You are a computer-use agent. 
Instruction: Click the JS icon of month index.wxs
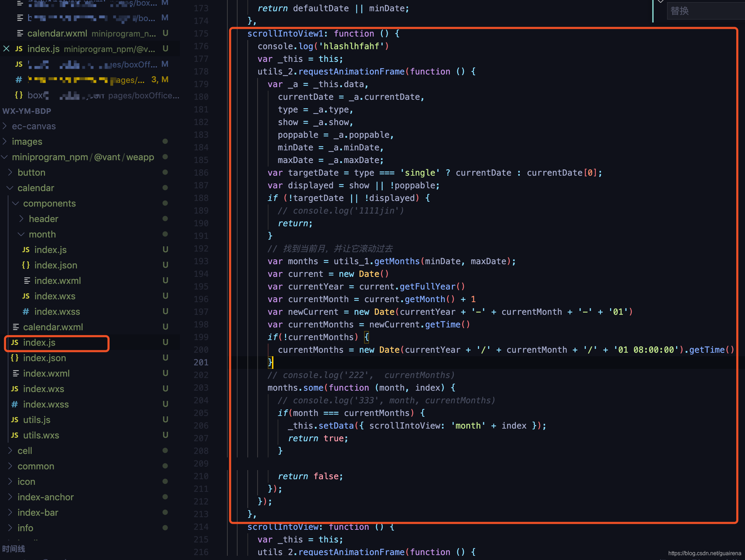coord(26,296)
